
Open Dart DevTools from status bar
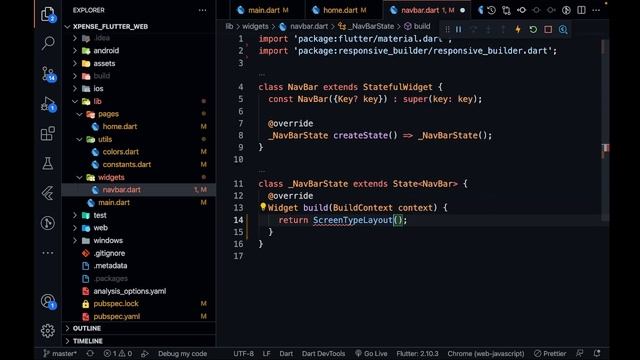[323, 353]
